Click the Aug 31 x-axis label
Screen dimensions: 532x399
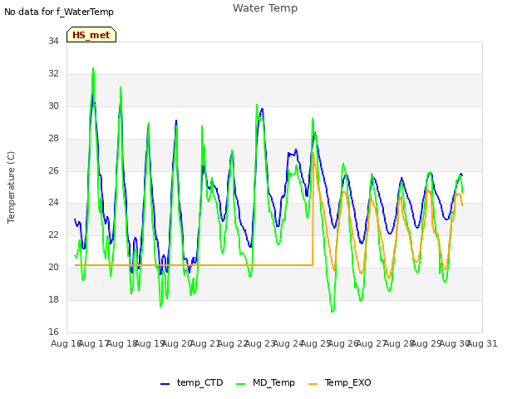pyautogui.click(x=482, y=343)
